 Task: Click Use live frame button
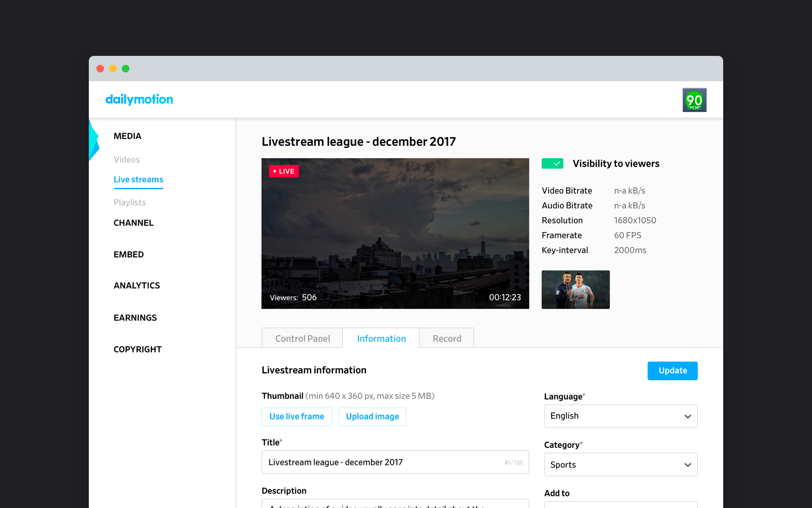[x=297, y=417]
